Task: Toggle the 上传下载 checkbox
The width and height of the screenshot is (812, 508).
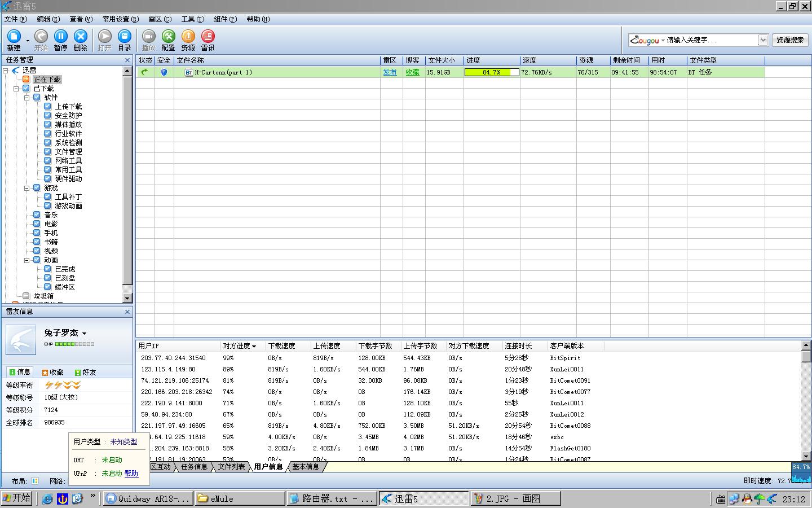Action: (47, 107)
